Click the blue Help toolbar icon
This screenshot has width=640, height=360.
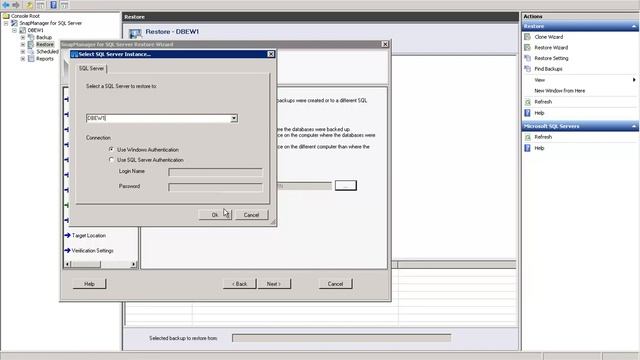coord(53,5)
